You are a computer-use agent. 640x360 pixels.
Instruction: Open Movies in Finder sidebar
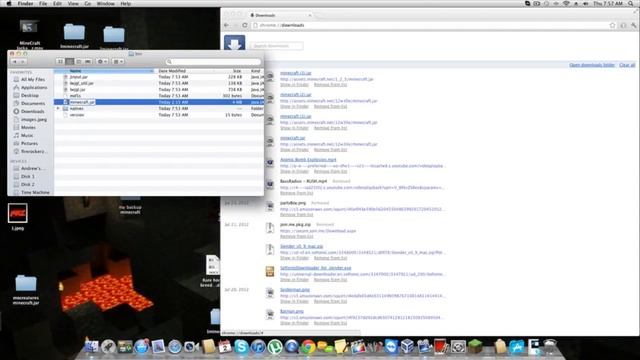pyautogui.click(x=25, y=127)
